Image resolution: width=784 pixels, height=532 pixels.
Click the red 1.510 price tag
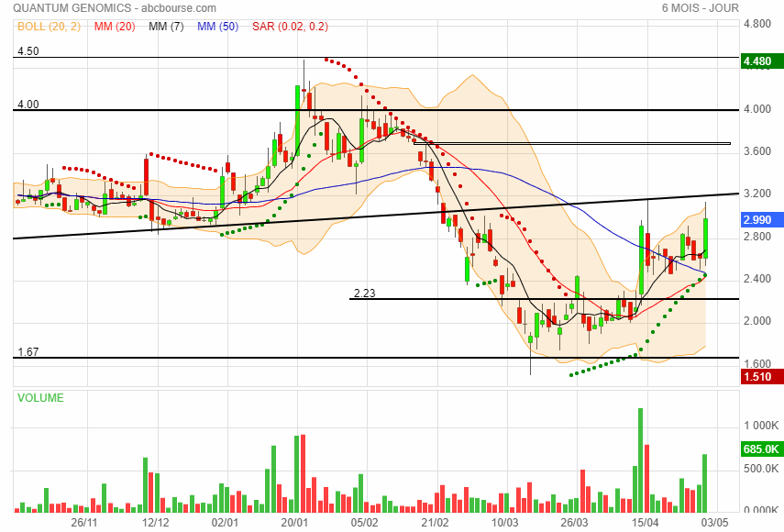tap(762, 376)
